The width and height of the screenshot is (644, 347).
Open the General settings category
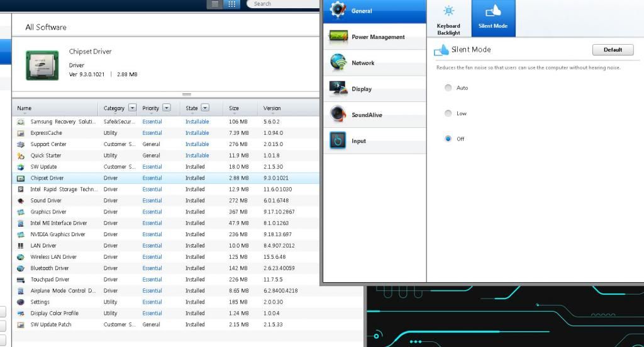pyautogui.click(x=375, y=11)
